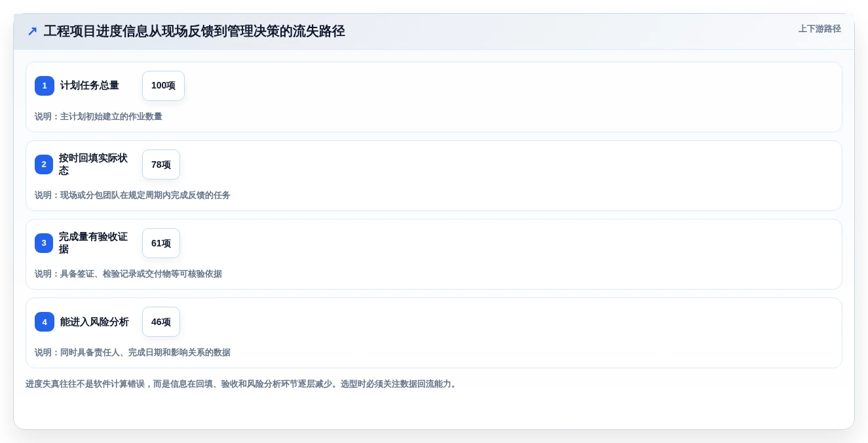Screen dimensions: 868x443
Task: Click the note 主计划初始建立的作业数量
Action: pyautogui.click(x=98, y=117)
